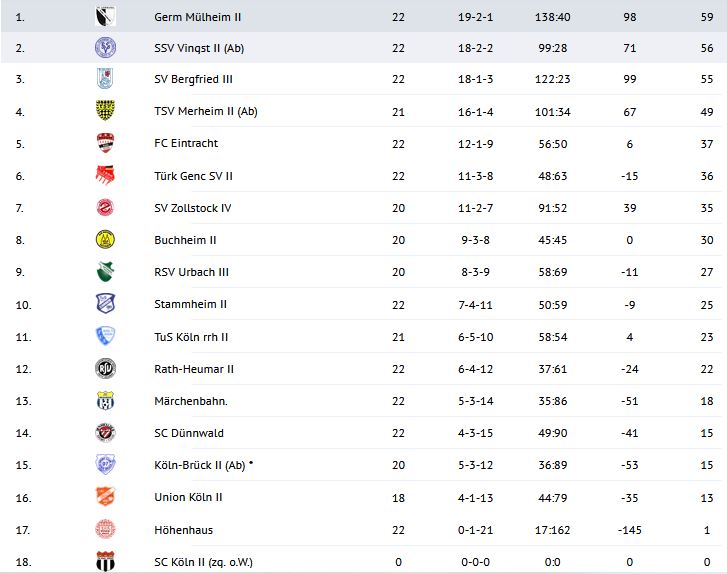The width and height of the screenshot is (727, 574).
Task: Click the Köln-Brück II blue crest
Action: click(105, 465)
